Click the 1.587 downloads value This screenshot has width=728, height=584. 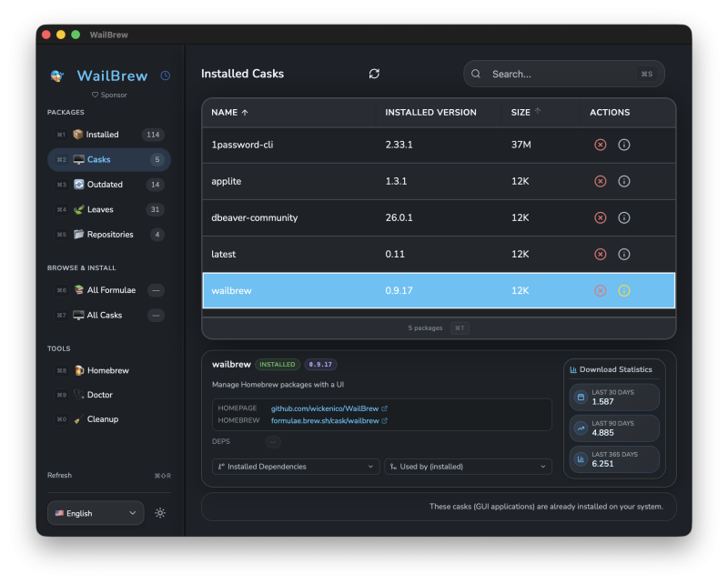click(602, 401)
